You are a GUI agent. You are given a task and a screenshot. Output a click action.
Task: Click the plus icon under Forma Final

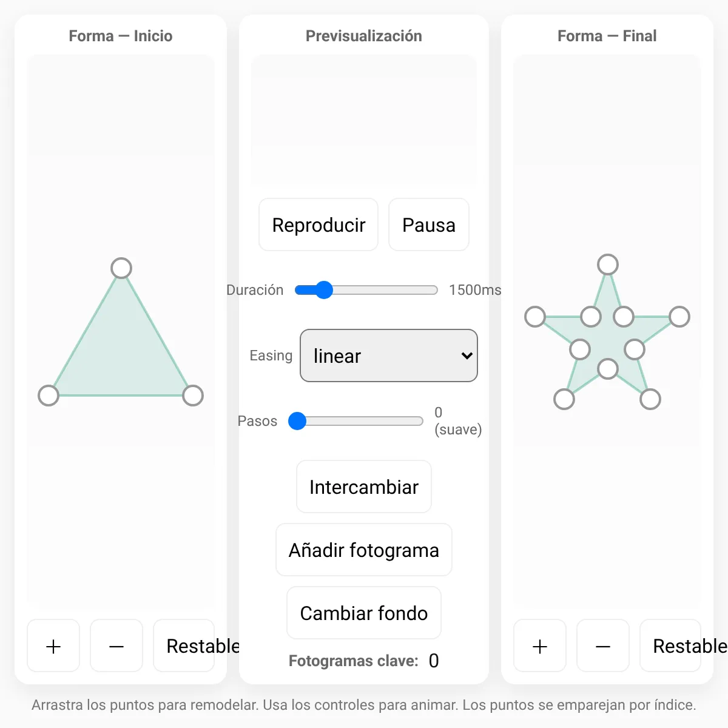(x=540, y=646)
